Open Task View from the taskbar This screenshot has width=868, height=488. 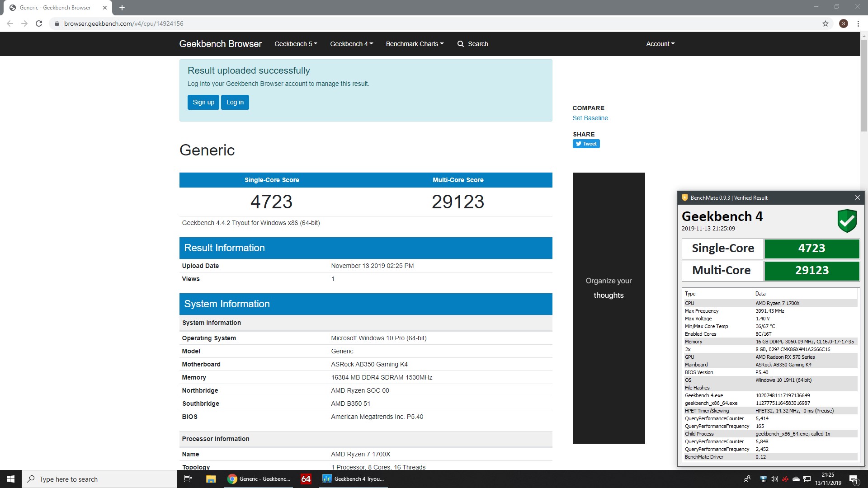click(x=188, y=479)
